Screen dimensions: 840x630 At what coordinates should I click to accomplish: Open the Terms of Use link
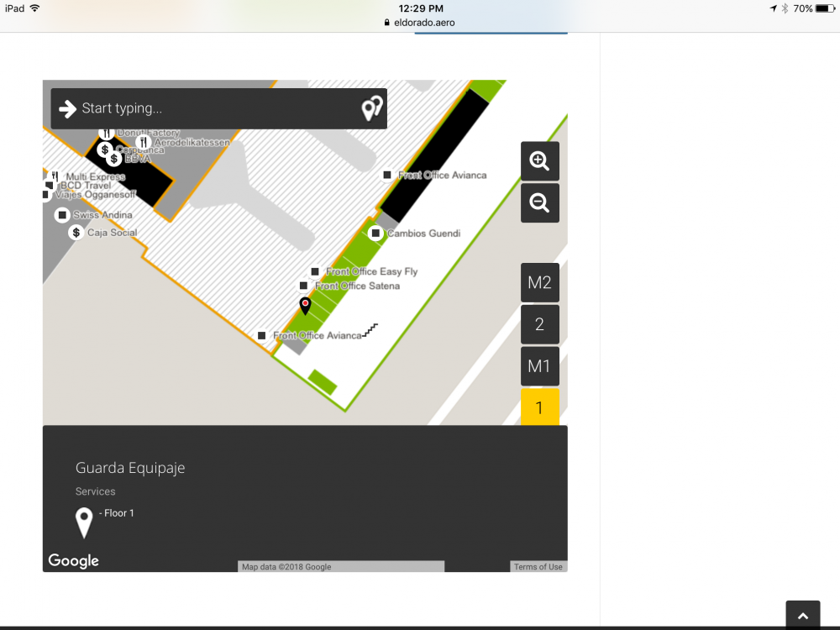pos(538,567)
